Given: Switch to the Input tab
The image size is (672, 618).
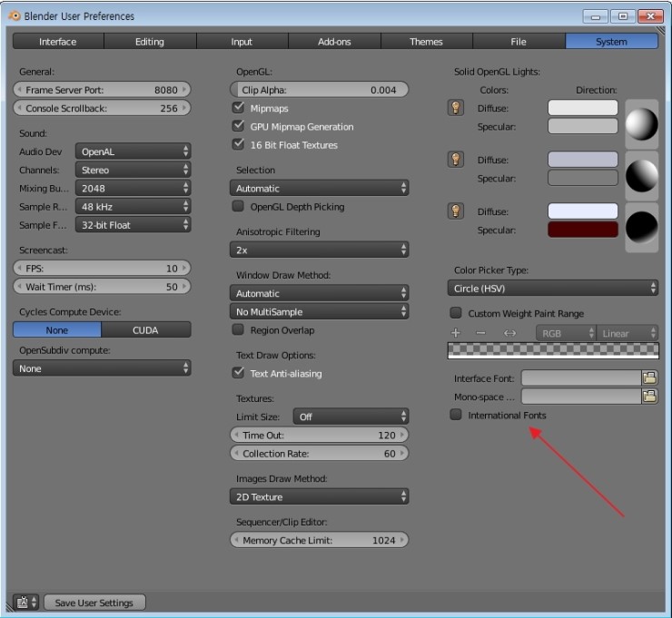Looking at the screenshot, I should 242,42.
